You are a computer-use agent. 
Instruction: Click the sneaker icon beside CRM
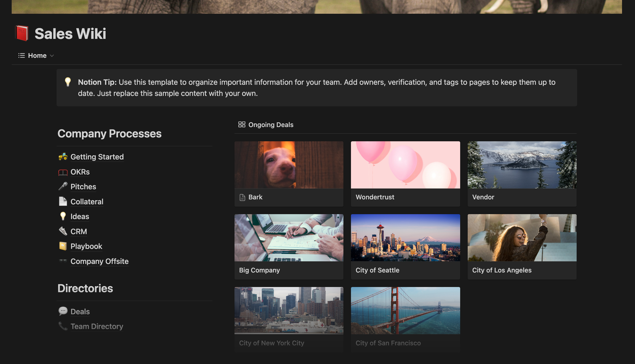63,231
